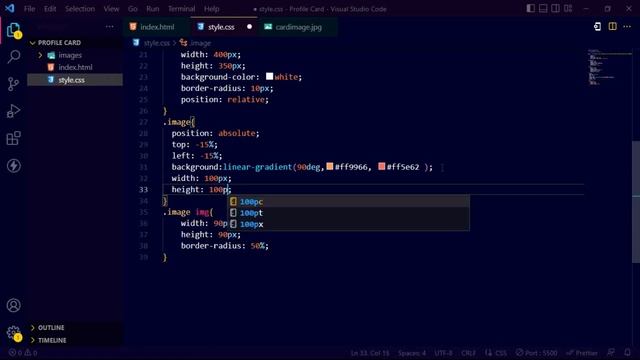Open the Source Control view

click(x=13, y=84)
